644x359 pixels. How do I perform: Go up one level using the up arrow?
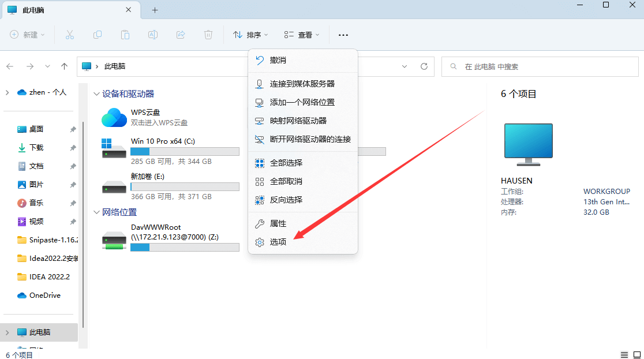64,66
